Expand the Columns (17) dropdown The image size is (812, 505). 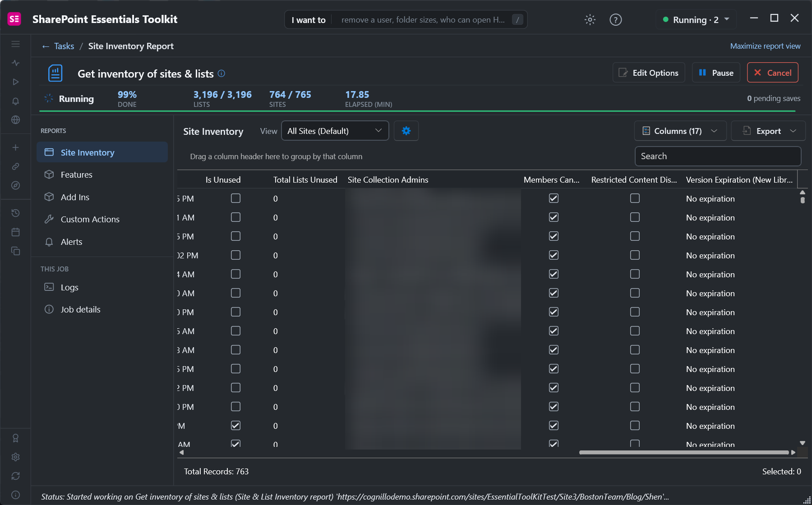tap(680, 131)
